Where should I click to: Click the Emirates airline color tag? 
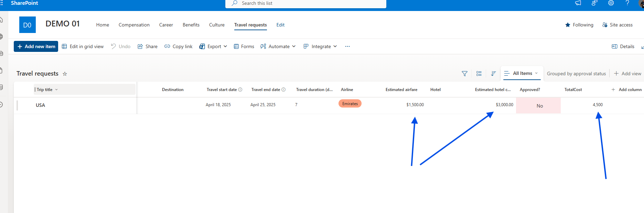[350, 104]
